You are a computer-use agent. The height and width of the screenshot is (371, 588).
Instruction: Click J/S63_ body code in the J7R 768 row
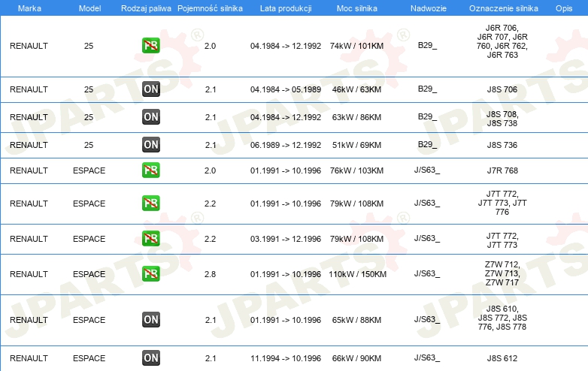(x=427, y=170)
